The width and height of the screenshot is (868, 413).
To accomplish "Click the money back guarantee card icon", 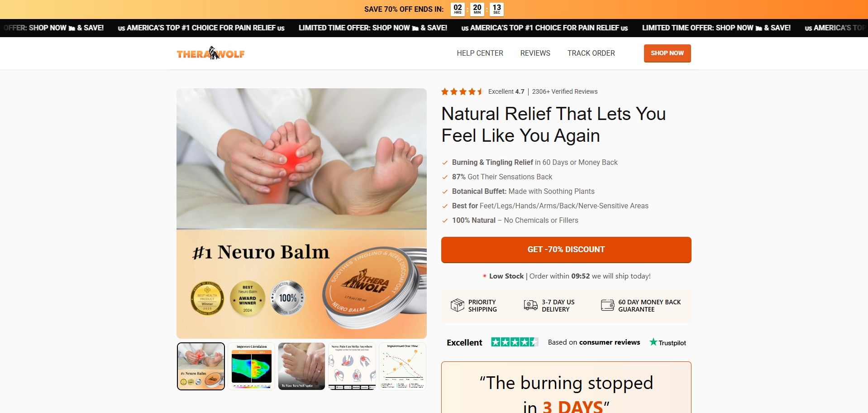I will tap(607, 305).
